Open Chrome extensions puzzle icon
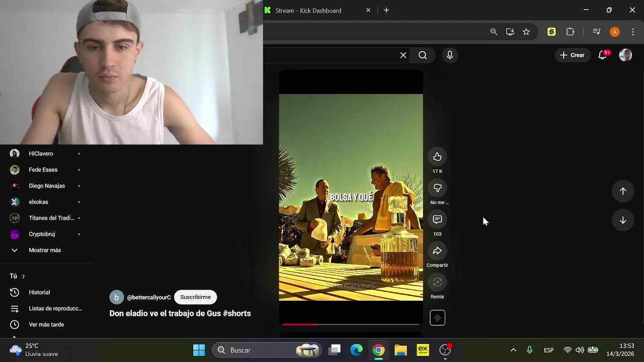 pyautogui.click(x=570, y=32)
